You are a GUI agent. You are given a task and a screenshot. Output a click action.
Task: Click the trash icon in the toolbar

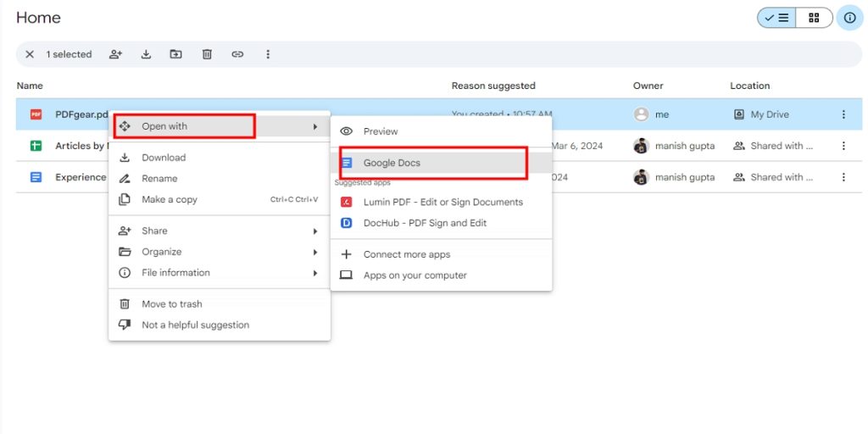(207, 54)
